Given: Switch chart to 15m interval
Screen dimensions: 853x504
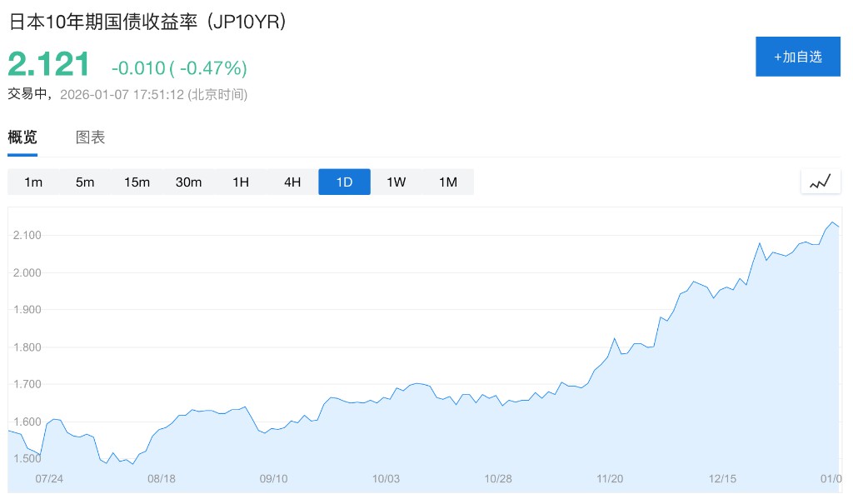Looking at the screenshot, I should (137, 182).
